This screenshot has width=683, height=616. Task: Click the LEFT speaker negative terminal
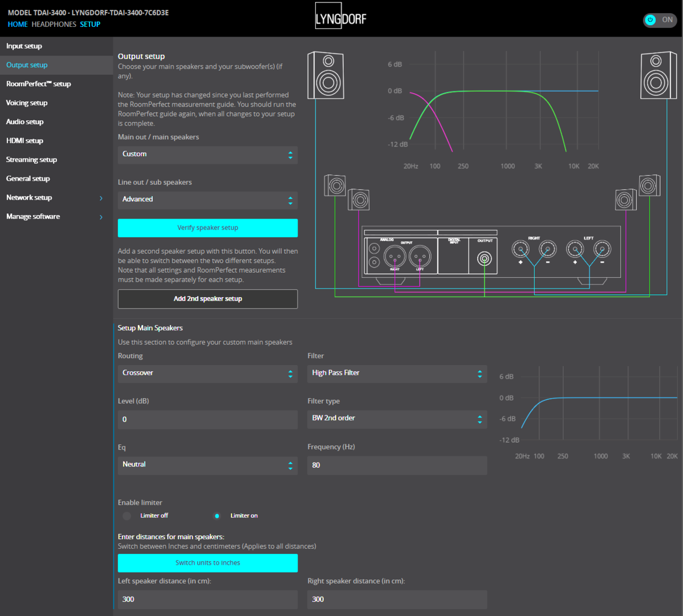pos(602,249)
